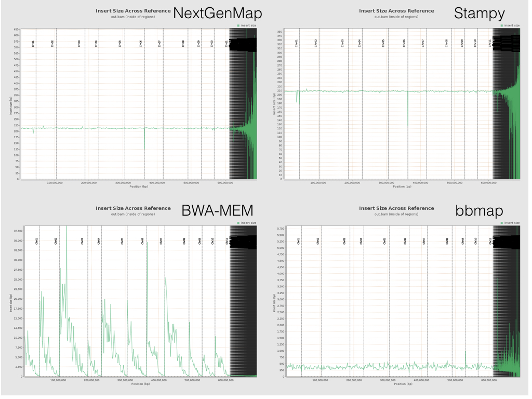532x399 pixels.
Task: Click 'Insert size (bp)' y-axis label of NextGenMap chart
Action: [10, 105]
